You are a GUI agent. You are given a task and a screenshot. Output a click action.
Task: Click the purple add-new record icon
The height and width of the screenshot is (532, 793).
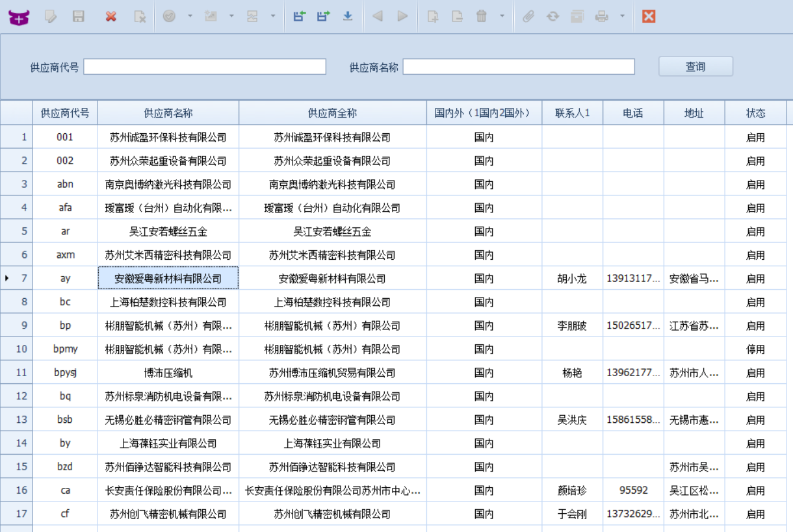19,17
